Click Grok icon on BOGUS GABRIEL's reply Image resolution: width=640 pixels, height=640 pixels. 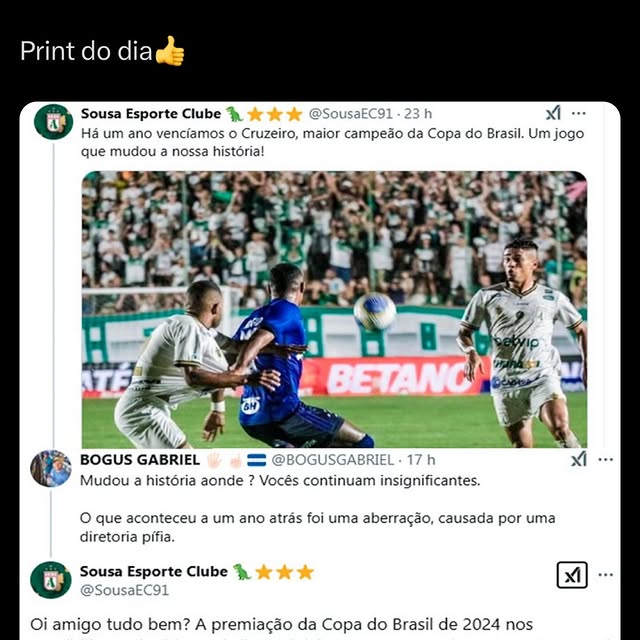579,459
